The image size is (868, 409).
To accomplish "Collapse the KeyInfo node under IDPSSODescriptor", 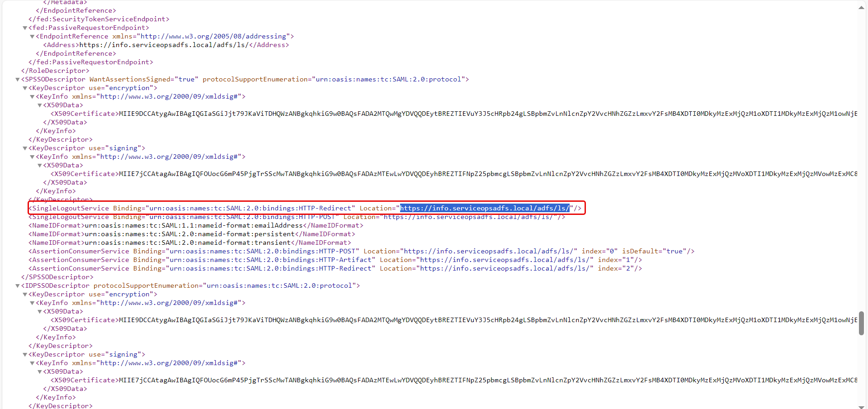I will [x=32, y=303].
